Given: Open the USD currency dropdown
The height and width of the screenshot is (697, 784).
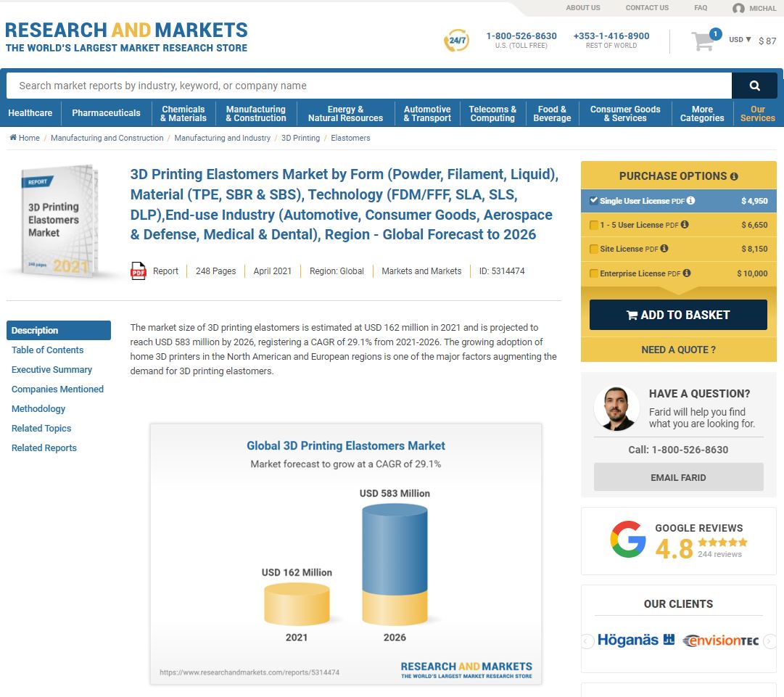Looking at the screenshot, I should click(740, 40).
